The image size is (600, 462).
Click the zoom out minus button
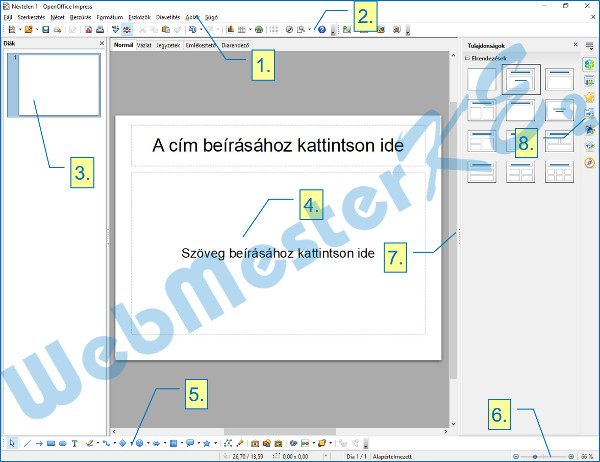[516, 456]
